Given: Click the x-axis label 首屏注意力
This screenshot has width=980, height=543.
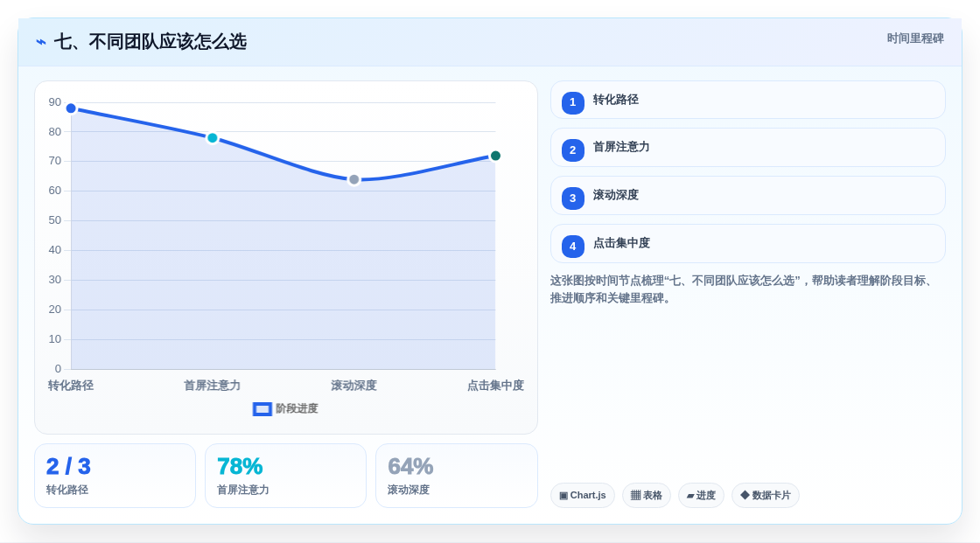Looking at the screenshot, I should tap(213, 386).
